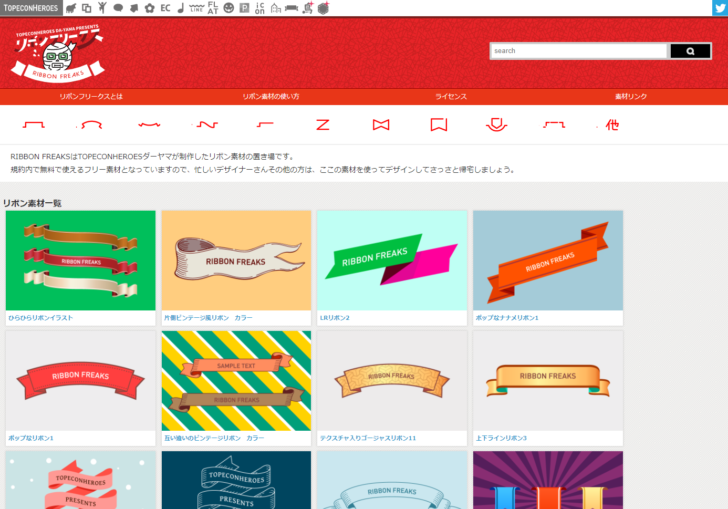Click the LRリボン2 title link
This screenshot has height=509, width=728.
point(334,318)
